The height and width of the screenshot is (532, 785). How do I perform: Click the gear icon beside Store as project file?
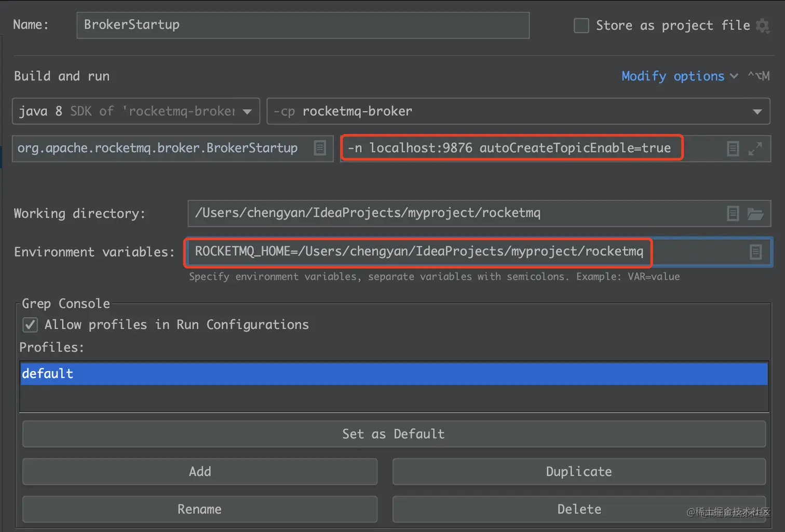tap(762, 25)
